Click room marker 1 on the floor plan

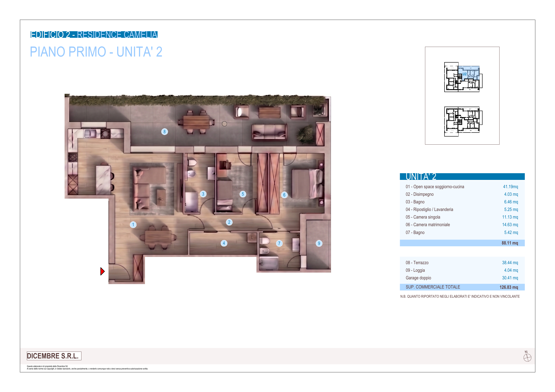click(133, 225)
